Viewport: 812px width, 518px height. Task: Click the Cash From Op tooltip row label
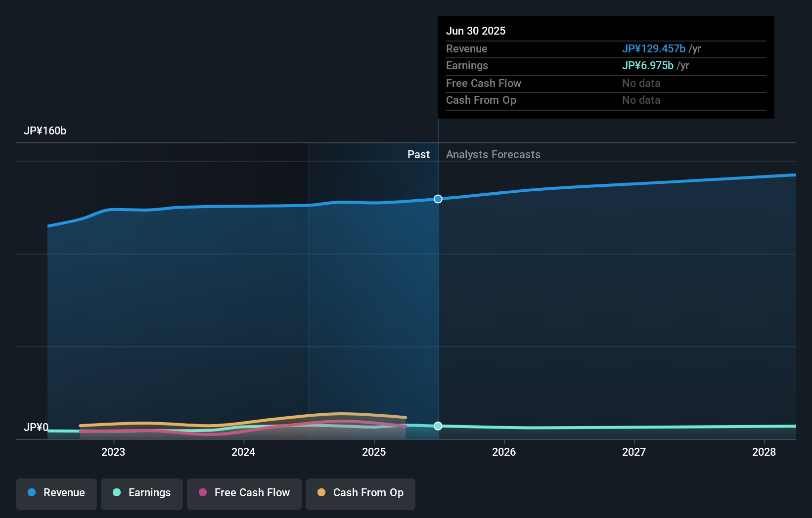[481, 100]
